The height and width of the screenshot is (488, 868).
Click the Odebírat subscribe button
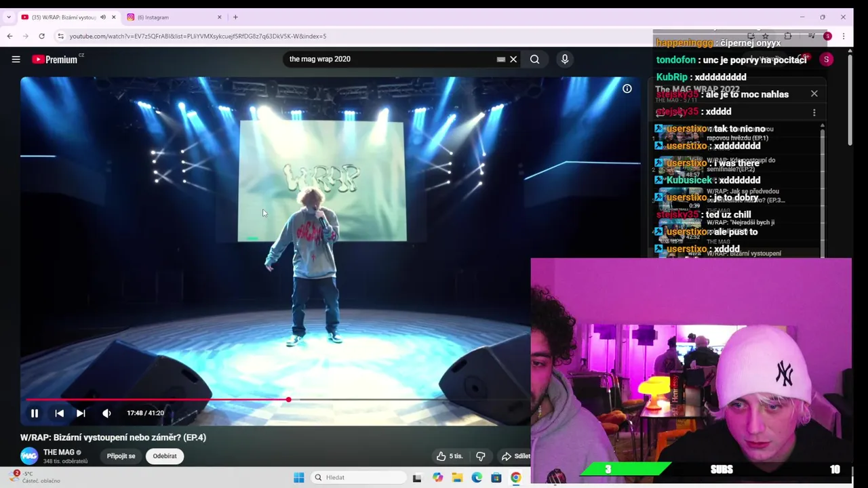coord(165,456)
